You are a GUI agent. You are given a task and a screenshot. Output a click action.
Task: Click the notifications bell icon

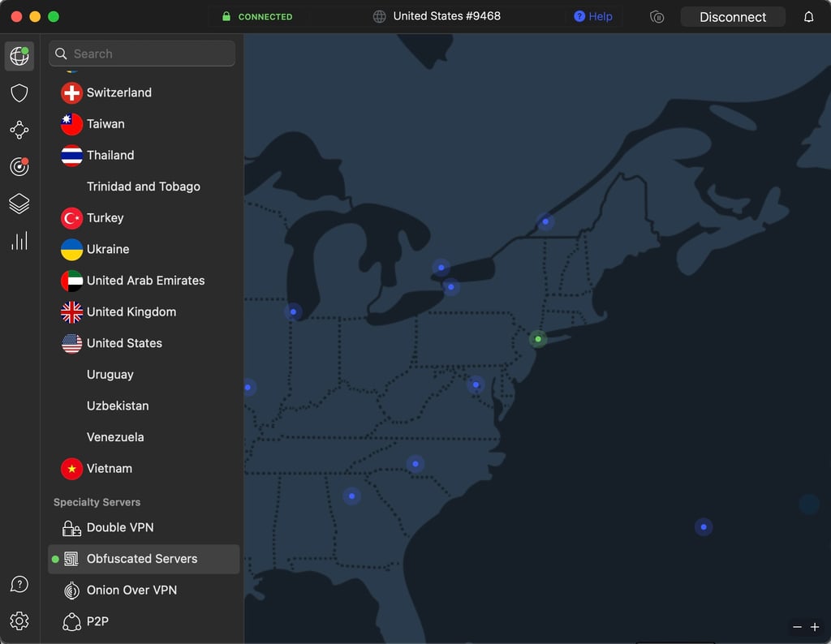[x=809, y=17]
